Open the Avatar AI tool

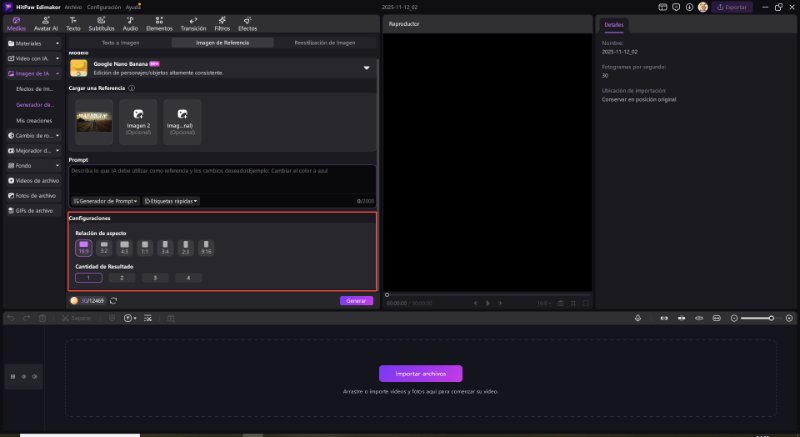click(x=47, y=24)
